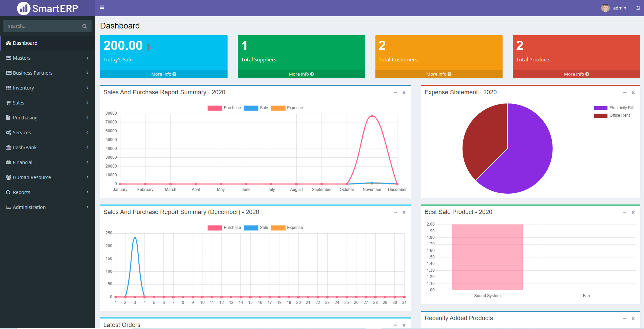Image resolution: width=644 pixels, height=329 pixels.
Task: Select the Inventory icon in sidebar
Action: point(8,88)
